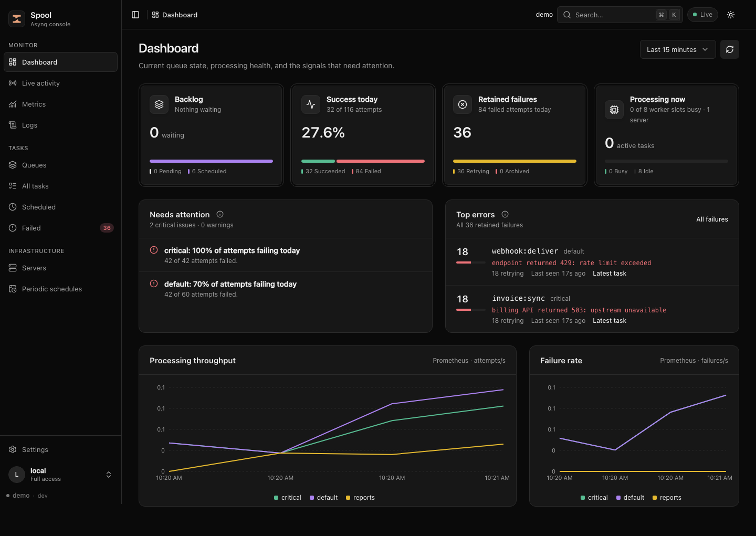This screenshot has height=536, width=756.
Task: Toggle critical series in Processing throughput legend
Action: [288, 498]
